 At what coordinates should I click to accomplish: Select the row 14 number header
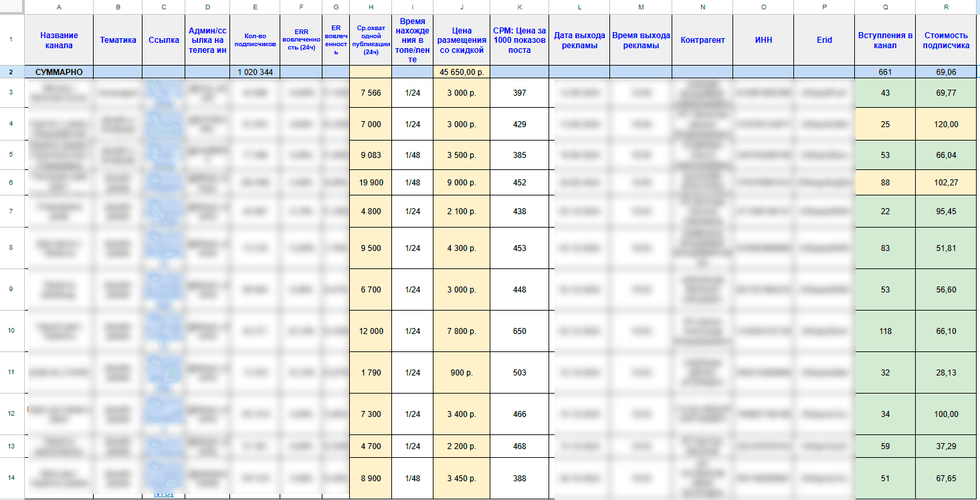click(11, 479)
